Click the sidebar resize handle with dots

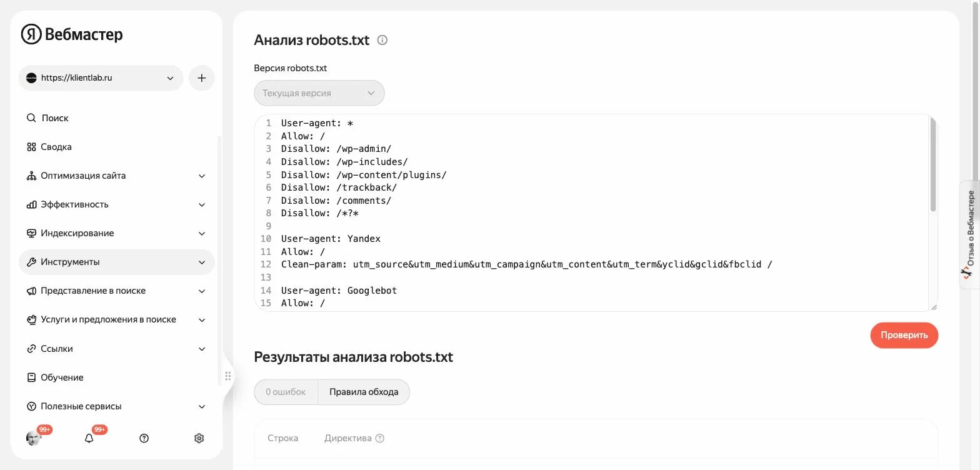[x=228, y=376]
